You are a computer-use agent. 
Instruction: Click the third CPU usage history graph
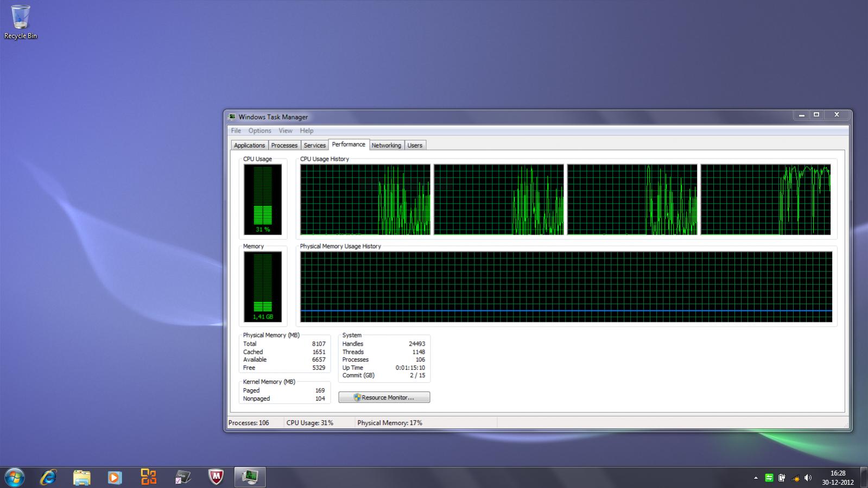pyautogui.click(x=632, y=200)
